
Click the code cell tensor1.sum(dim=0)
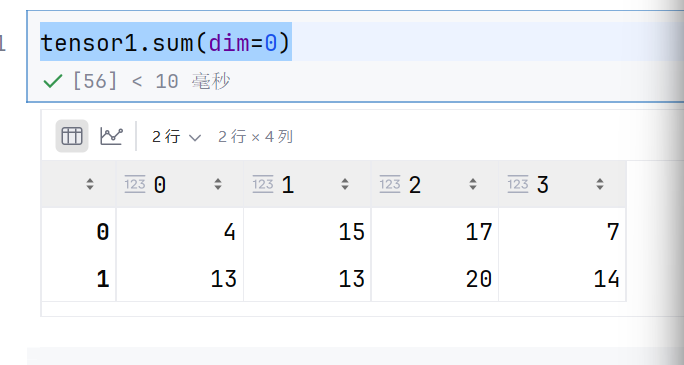pos(166,43)
